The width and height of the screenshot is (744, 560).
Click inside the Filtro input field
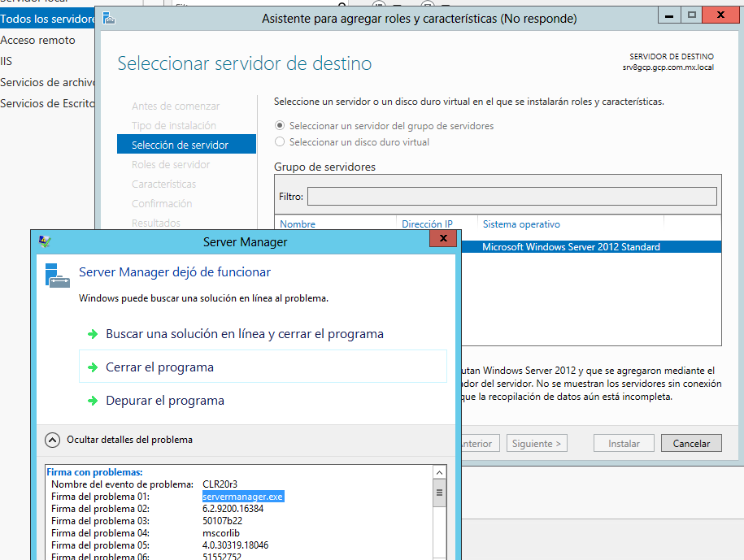(x=512, y=195)
